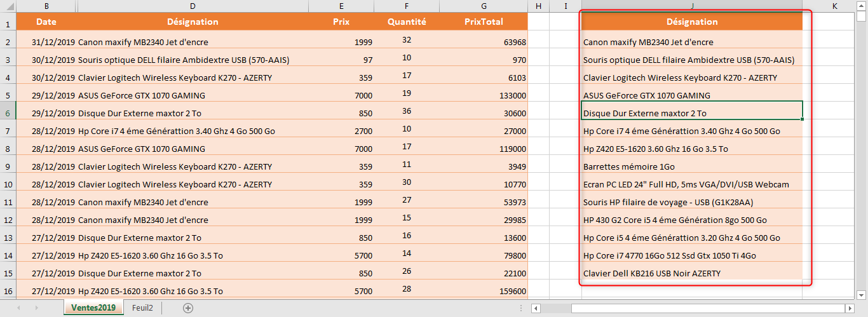Select column F header

coord(407,6)
